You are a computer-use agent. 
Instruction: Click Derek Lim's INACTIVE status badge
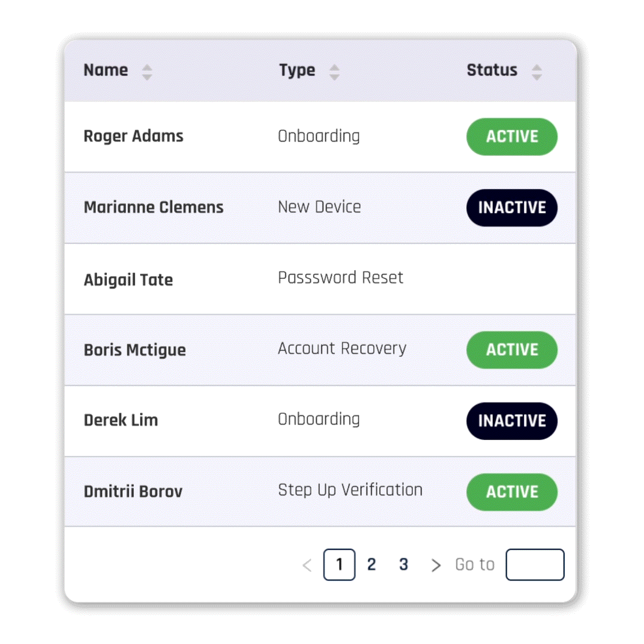(x=512, y=421)
